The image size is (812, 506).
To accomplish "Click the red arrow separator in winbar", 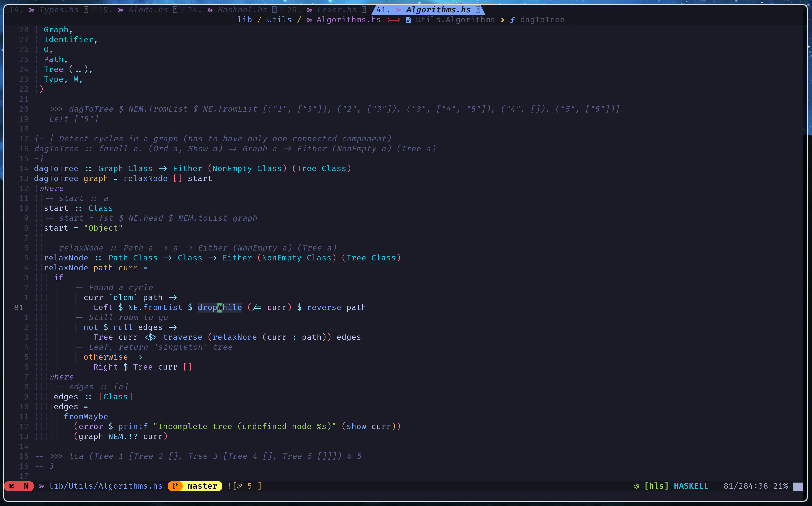I will 393,20.
